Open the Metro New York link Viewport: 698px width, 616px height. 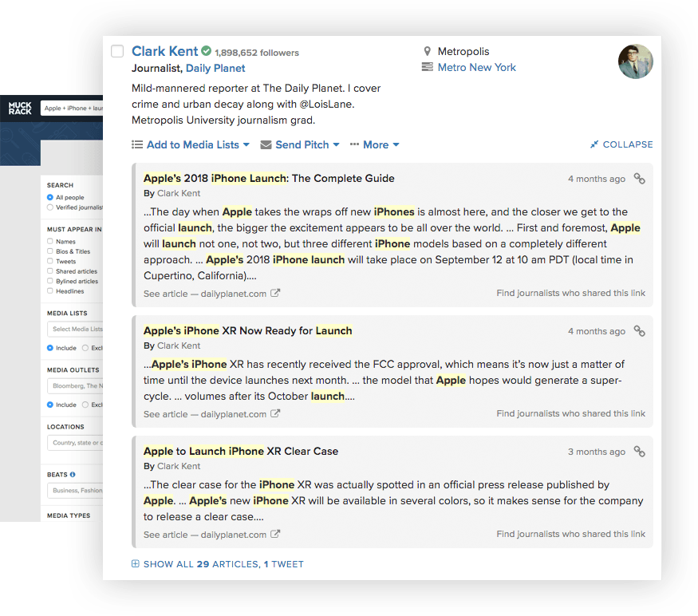(476, 68)
